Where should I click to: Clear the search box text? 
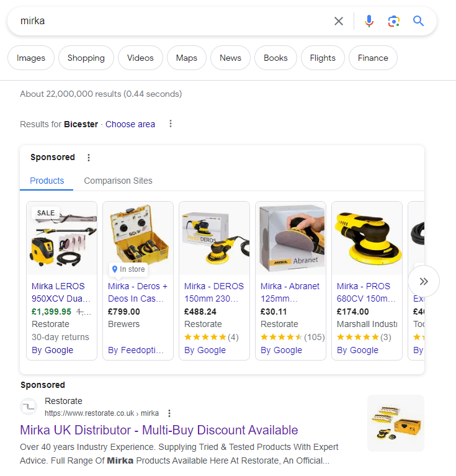point(339,21)
